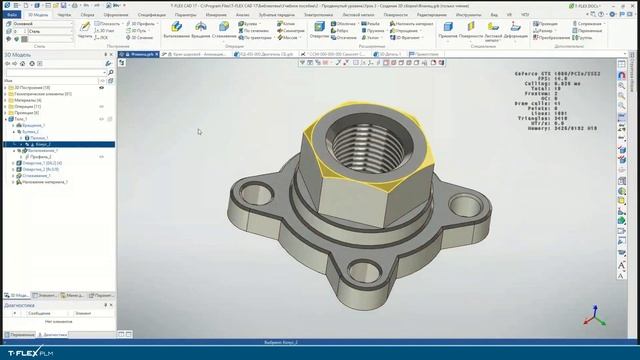
Task: Select the Ребро (Rib) tool
Action: click(x=340, y=31)
